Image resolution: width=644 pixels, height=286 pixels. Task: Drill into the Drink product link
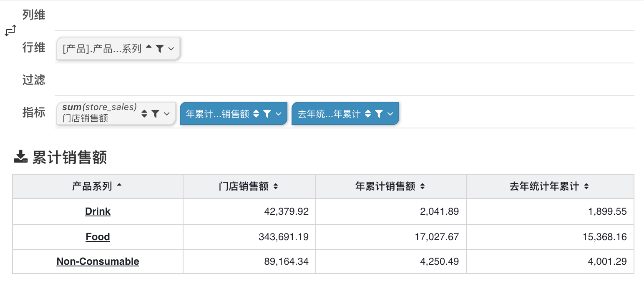(98, 211)
